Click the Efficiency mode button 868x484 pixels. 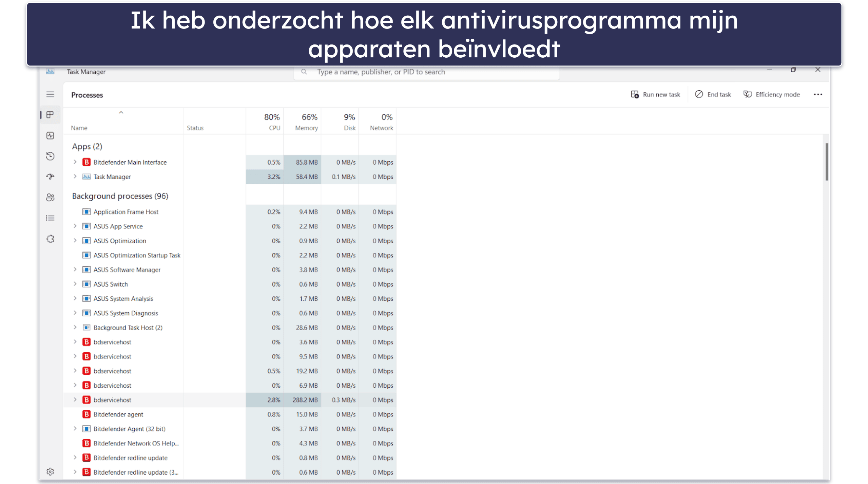point(771,94)
